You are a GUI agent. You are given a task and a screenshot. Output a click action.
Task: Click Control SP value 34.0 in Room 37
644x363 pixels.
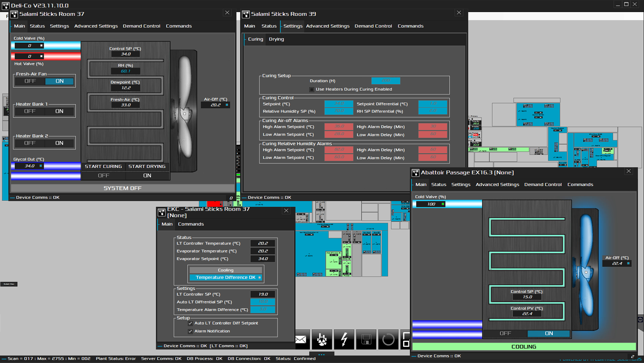click(126, 54)
